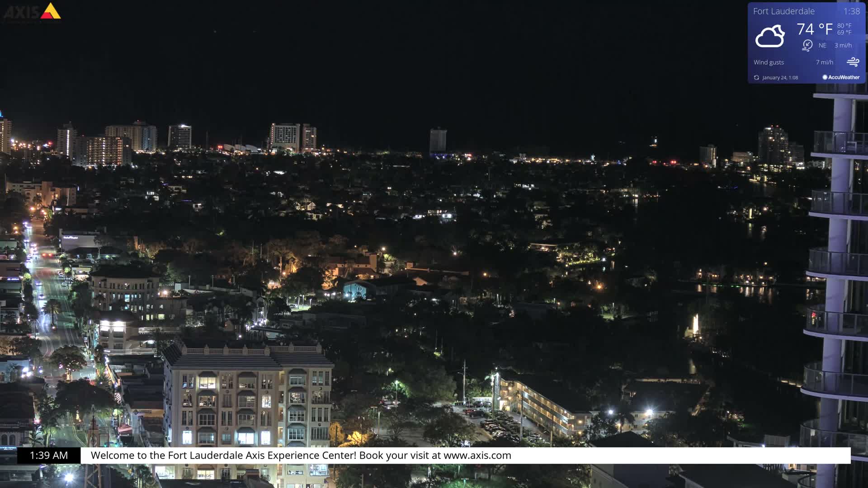Click the 1:39 AM timestamp overlay

[49, 455]
